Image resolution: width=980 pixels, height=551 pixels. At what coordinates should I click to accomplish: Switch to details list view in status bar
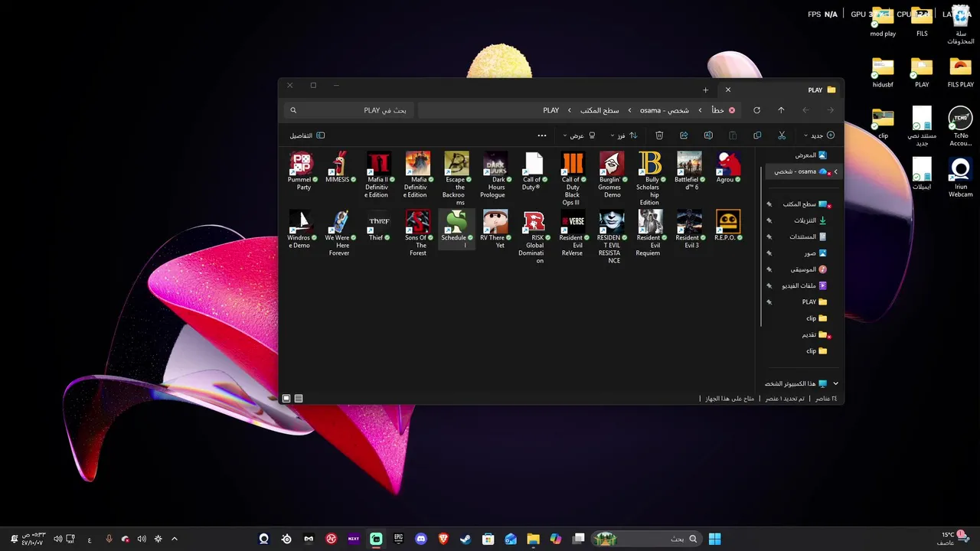click(x=299, y=399)
